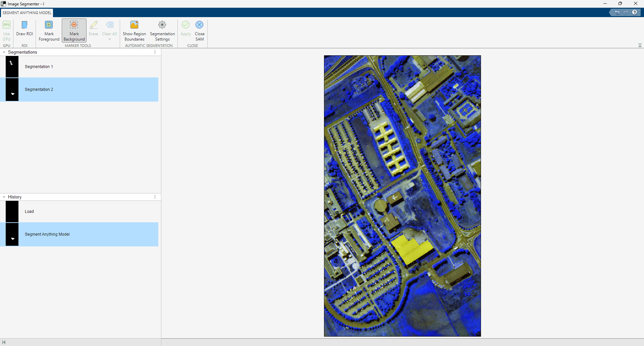
Task: Click the Undo arrow in the quick access bar
Action: [x=618, y=12]
